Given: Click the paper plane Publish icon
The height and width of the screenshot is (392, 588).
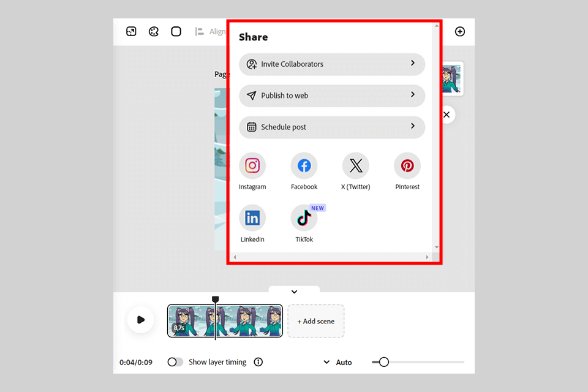Looking at the screenshot, I should pyautogui.click(x=251, y=96).
